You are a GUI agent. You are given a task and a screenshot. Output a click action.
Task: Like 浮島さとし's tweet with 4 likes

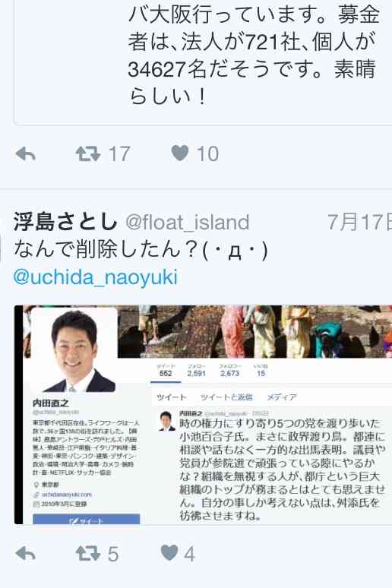click(169, 553)
